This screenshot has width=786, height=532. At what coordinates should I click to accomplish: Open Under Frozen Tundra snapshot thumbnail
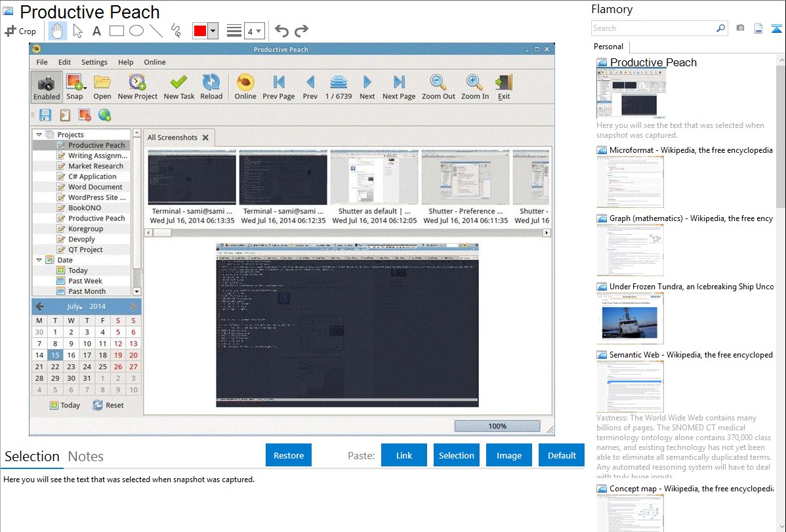[630, 318]
